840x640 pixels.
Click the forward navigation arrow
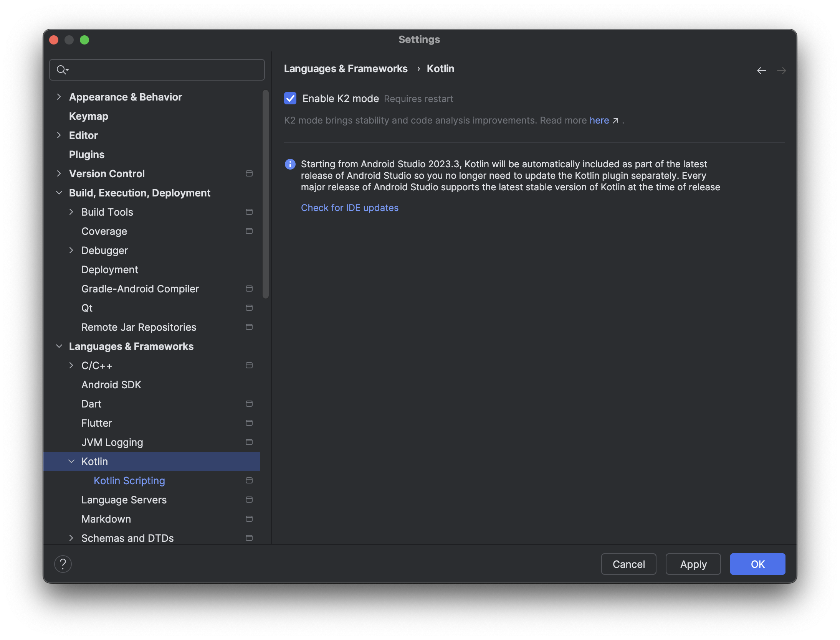click(x=781, y=71)
